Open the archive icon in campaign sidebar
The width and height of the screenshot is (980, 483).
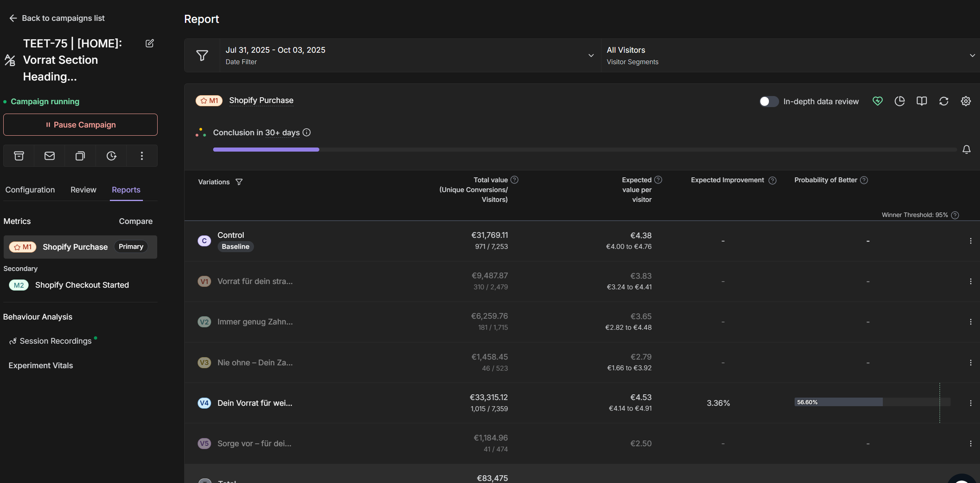pos(18,156)
